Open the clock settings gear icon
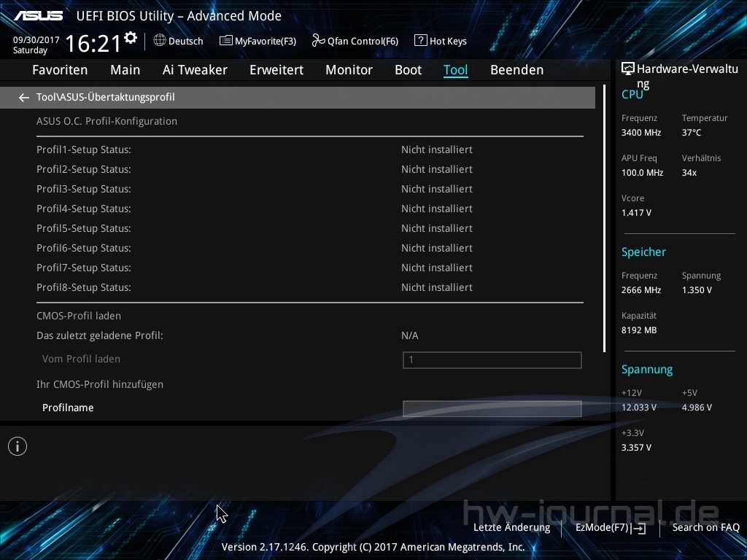The height and width of the screenshot is (560, 747). (131, 38)
